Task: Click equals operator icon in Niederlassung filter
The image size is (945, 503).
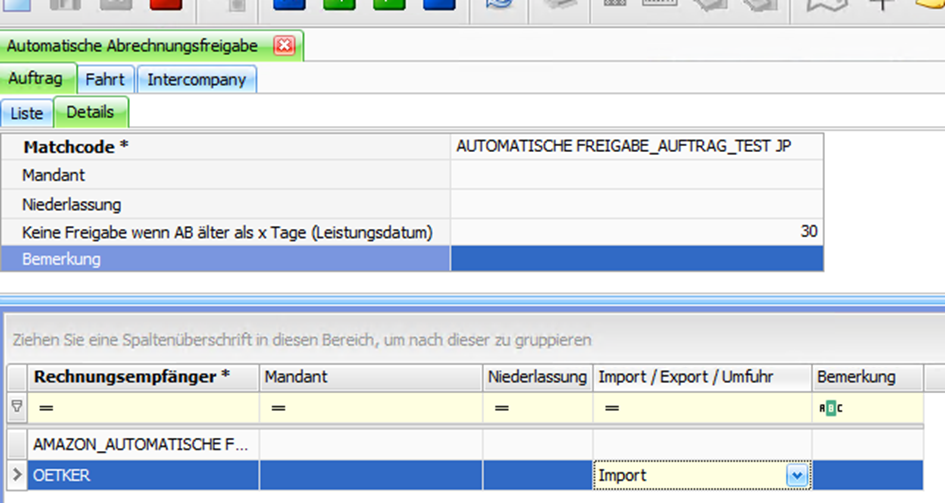Action: tap(502, 408)
